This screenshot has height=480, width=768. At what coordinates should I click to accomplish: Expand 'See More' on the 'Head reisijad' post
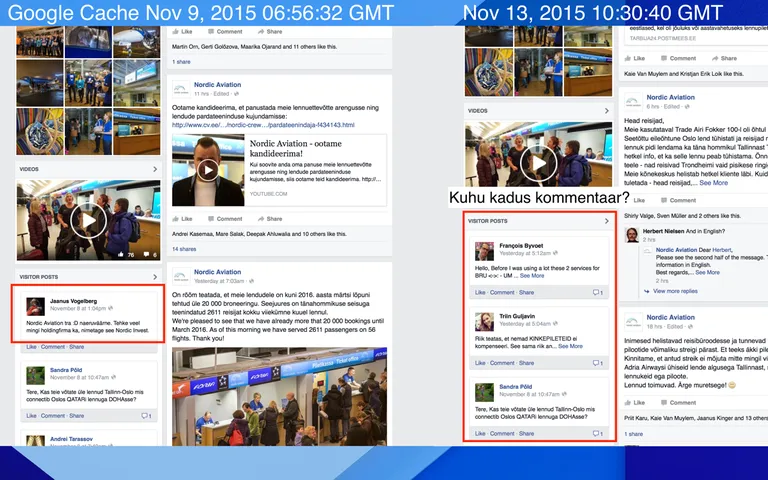[x=714, y=183]
